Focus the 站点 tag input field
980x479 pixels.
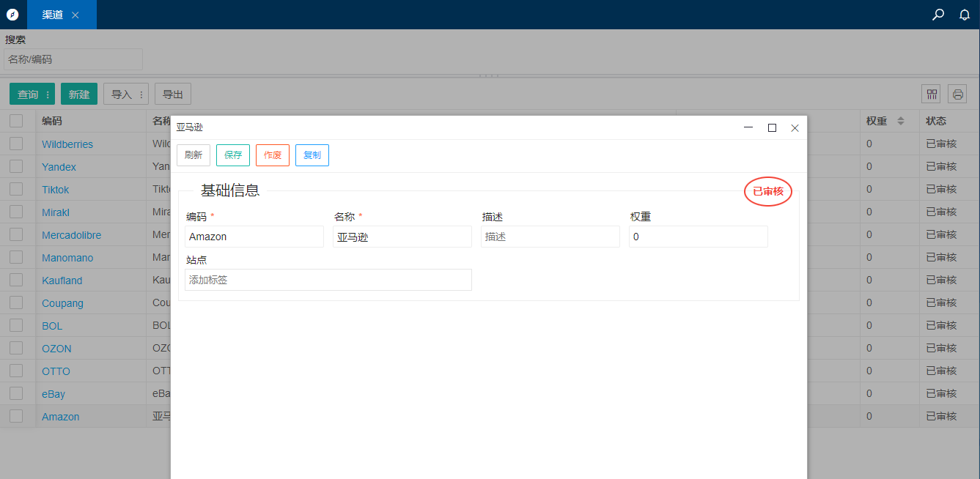tap(328, 280)
